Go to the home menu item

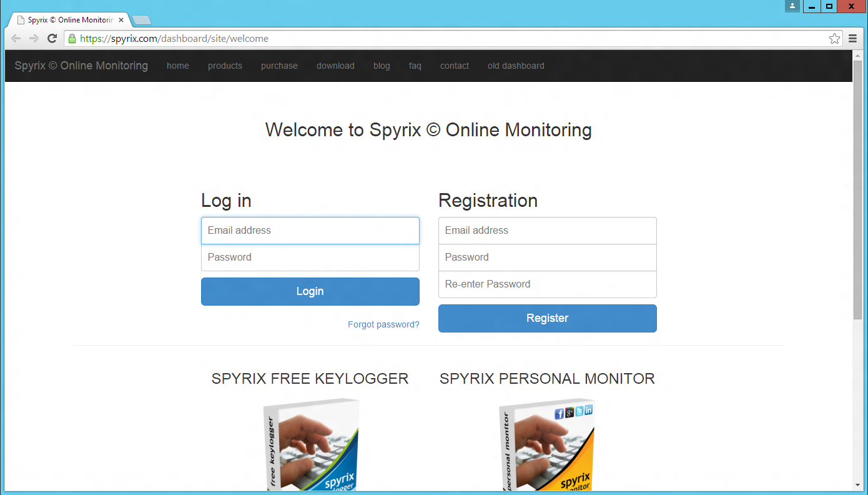tap(178, 66)
